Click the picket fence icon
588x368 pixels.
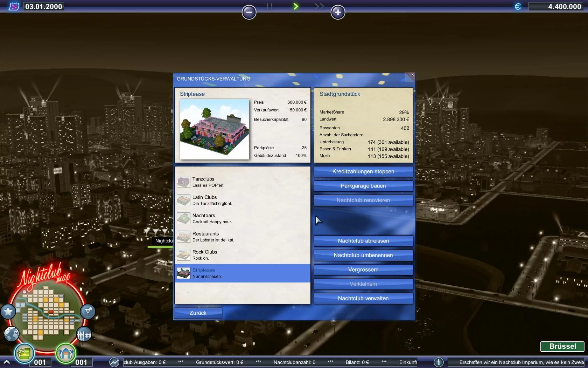pos(84,335)
